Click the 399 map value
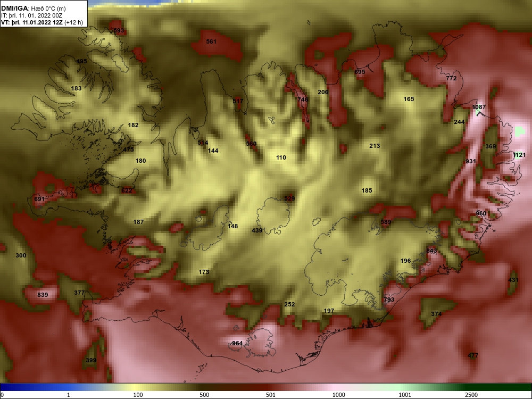This screenshot has height=399, width=532. (x=91, y=360)
